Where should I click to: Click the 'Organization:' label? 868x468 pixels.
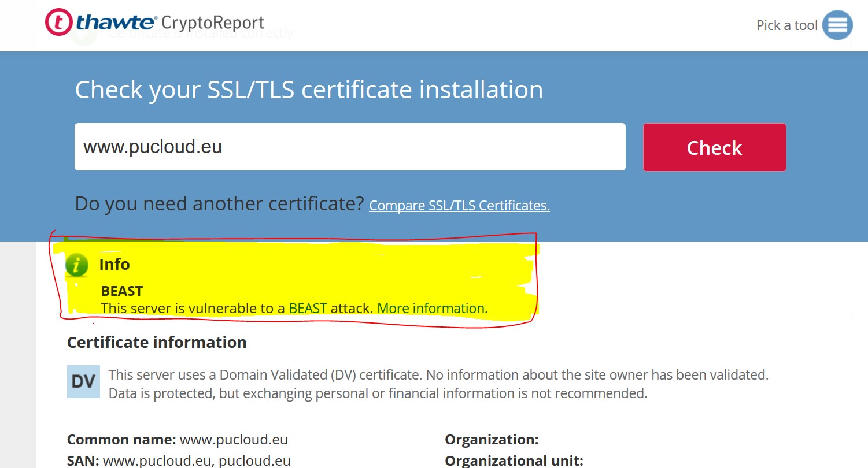point(492,440)
